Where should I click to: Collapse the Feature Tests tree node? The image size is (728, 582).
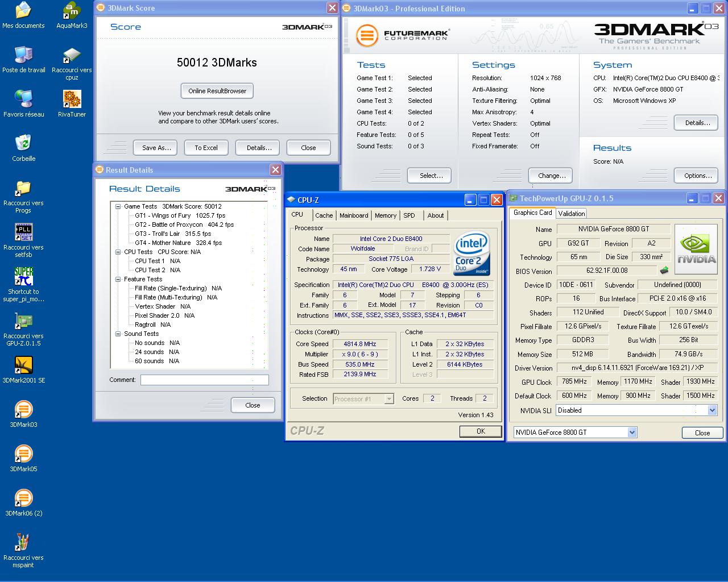pos(118,279)
